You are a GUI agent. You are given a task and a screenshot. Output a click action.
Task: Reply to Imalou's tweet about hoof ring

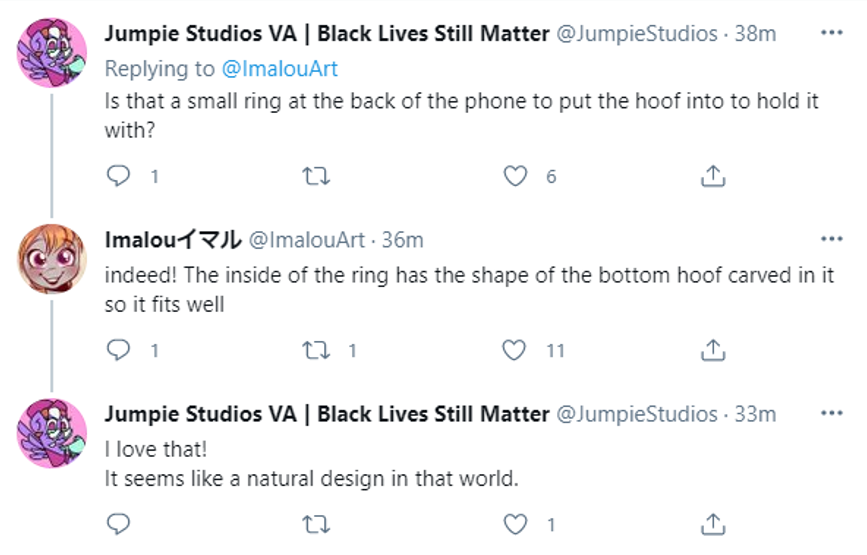119,350
